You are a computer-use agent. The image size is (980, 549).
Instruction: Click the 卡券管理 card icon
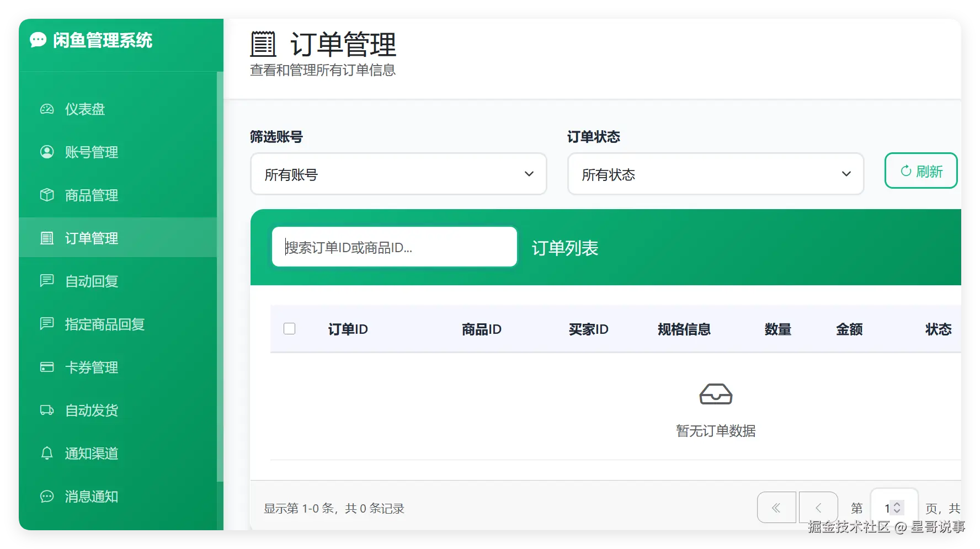47,367
